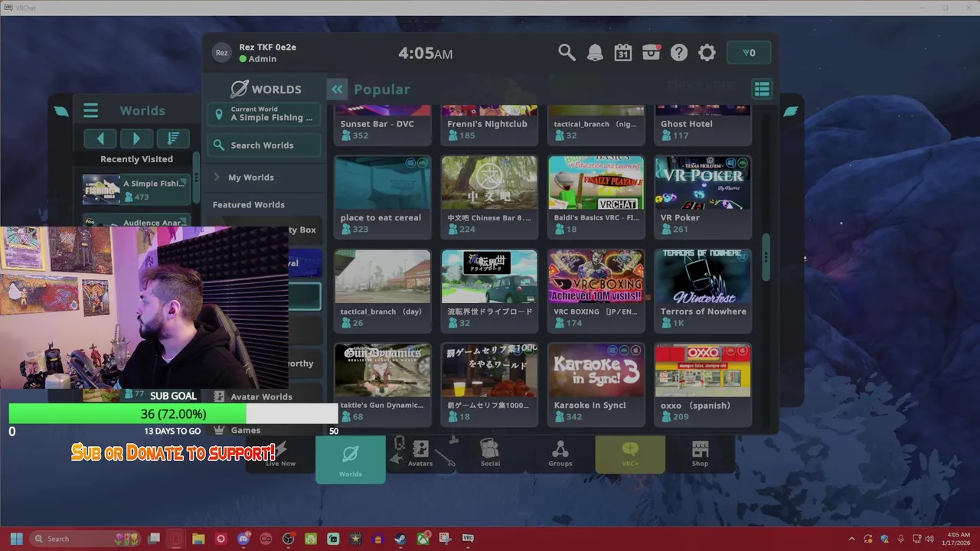Click the left wing feather icon
Screen dimensions: 980x551
pyautogui.click(x=61, y=111)
